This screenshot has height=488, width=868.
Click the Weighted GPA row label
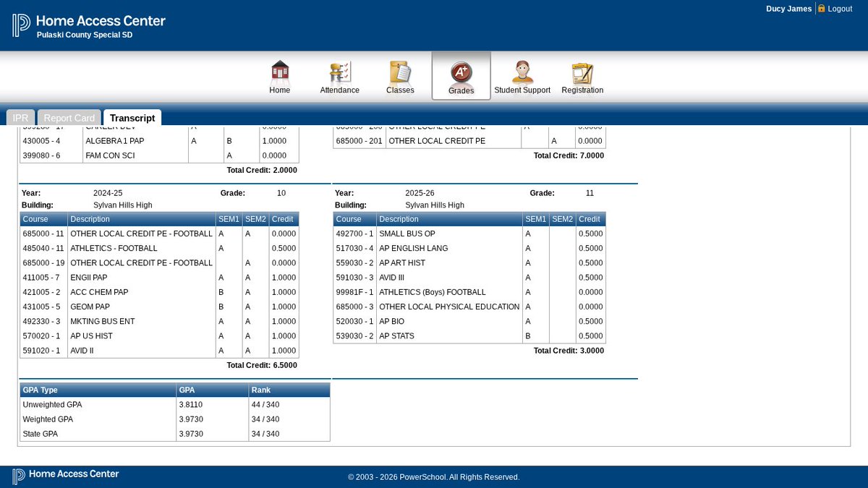[x=48, y=419]
